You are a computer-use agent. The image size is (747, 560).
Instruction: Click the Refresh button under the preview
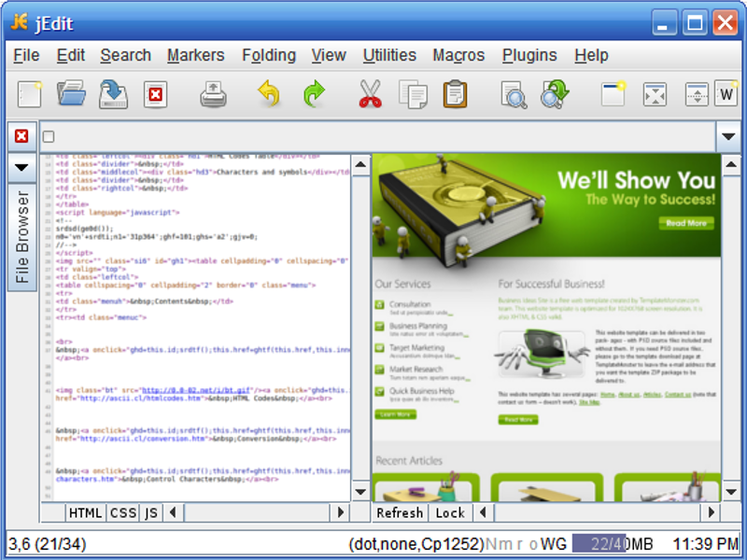click(400, 512)
